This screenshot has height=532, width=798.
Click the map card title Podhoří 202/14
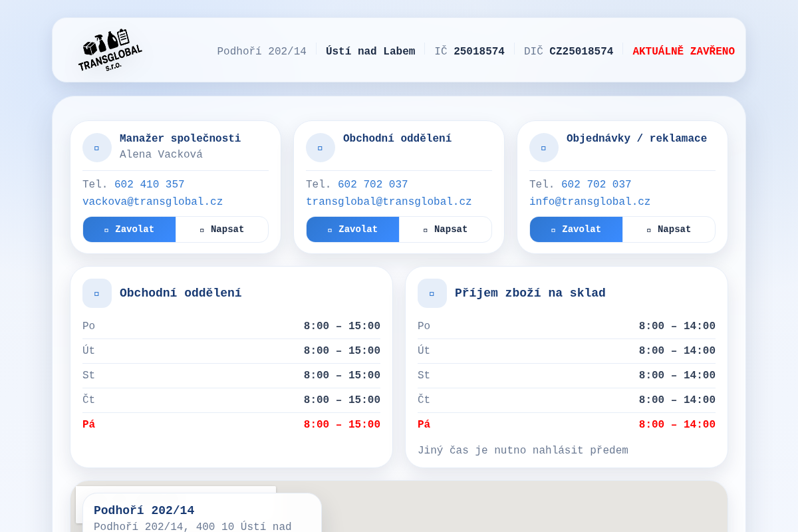(x=144, y=511)
